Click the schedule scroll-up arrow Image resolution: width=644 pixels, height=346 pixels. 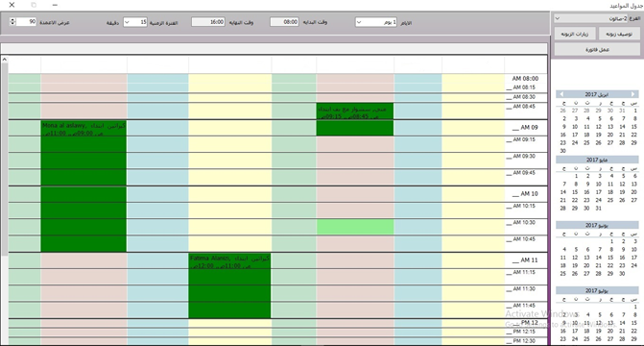pos(4,60)
